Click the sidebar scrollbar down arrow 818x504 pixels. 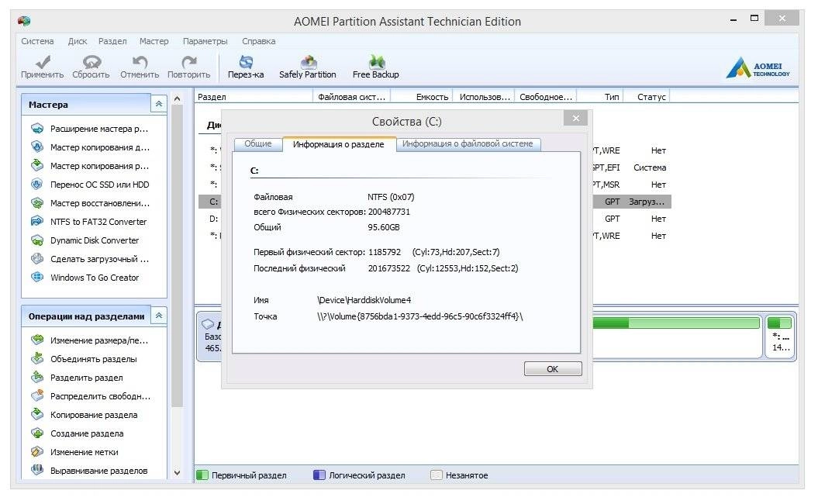click(x=177, y=473)
